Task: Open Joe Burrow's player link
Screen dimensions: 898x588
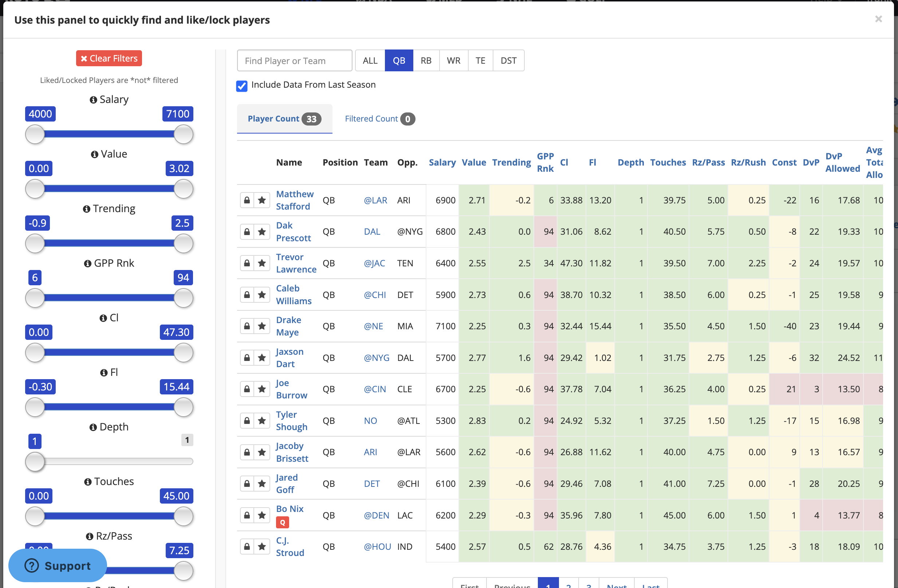Action: [x=291, y=389]
